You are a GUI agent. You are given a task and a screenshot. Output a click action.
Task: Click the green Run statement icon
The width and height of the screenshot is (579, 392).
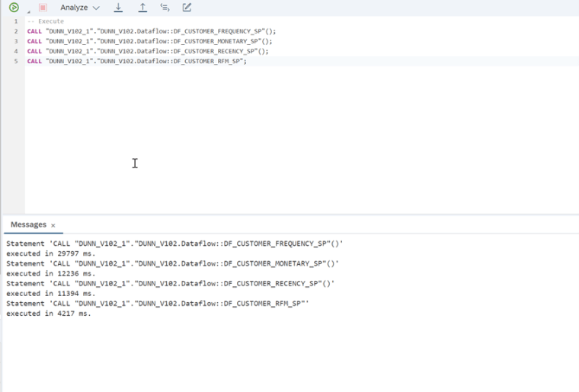pyautogui.click(x=14, y=8)
